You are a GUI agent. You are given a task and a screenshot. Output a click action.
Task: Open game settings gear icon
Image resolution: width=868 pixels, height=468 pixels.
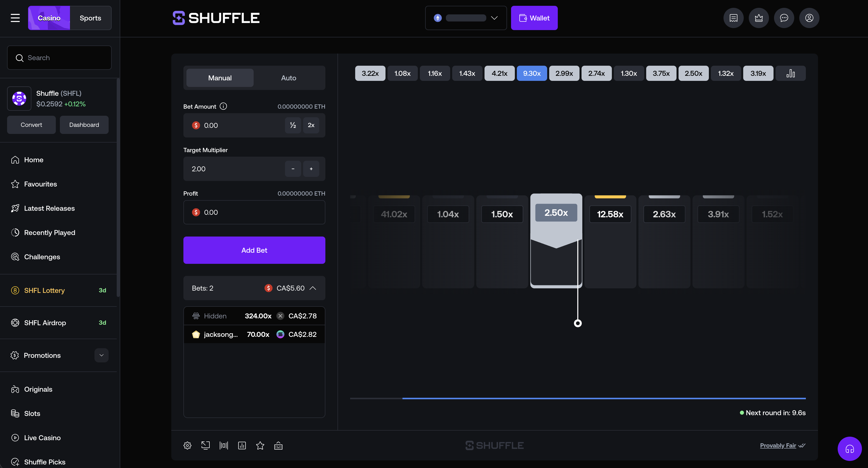pos(187,446)
